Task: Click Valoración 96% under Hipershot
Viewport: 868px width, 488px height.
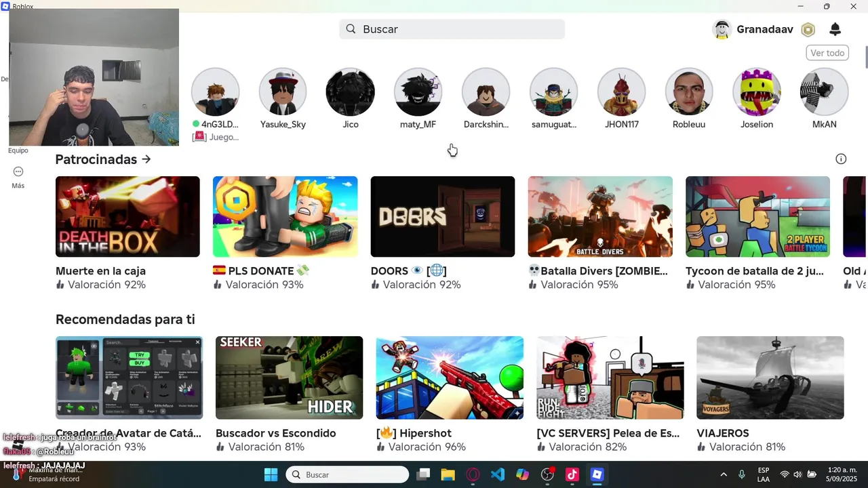Action: click(x=421, y=447)
